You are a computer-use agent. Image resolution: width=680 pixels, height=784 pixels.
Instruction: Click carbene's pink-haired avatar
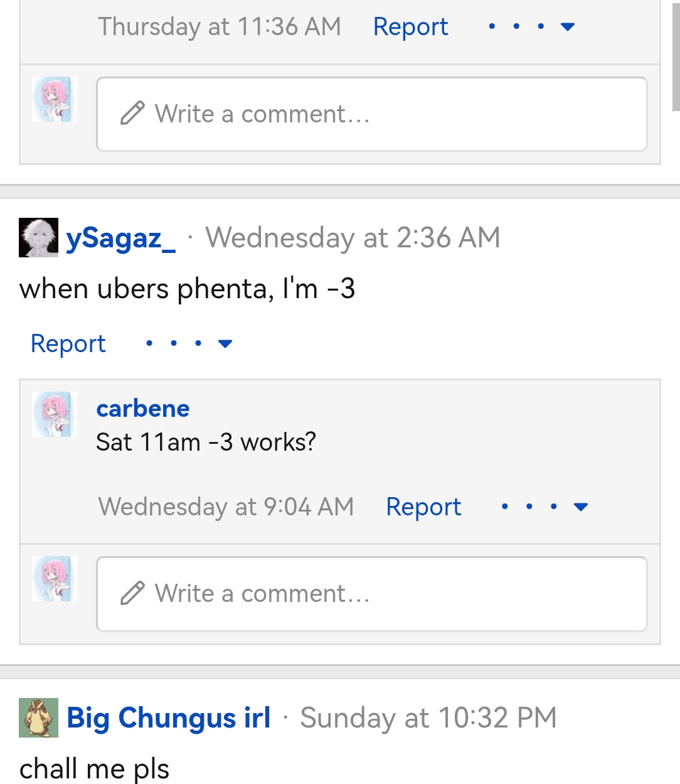coord(54,414)
